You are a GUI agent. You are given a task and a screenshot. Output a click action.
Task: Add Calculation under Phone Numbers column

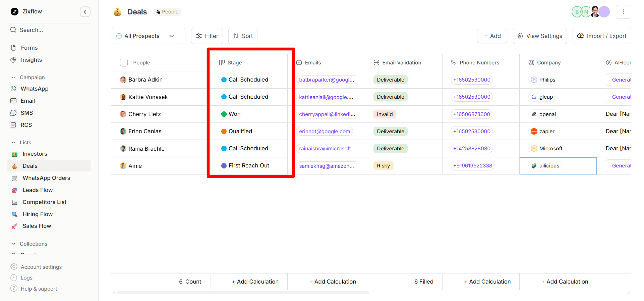pos(487,282)
